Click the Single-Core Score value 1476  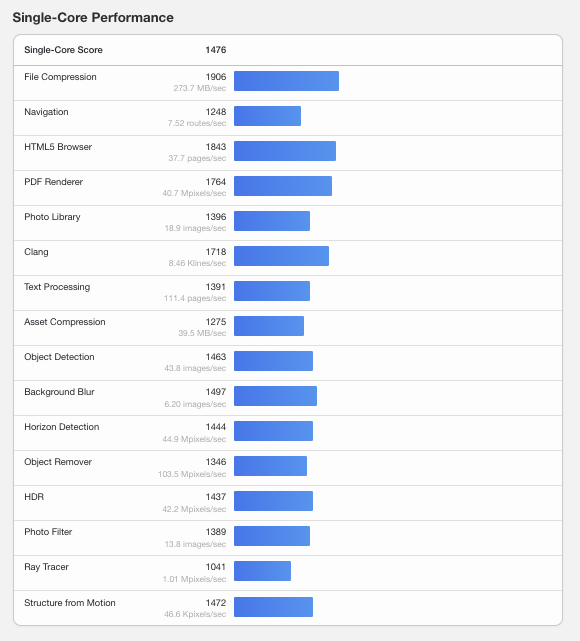[x=216, y=50]
